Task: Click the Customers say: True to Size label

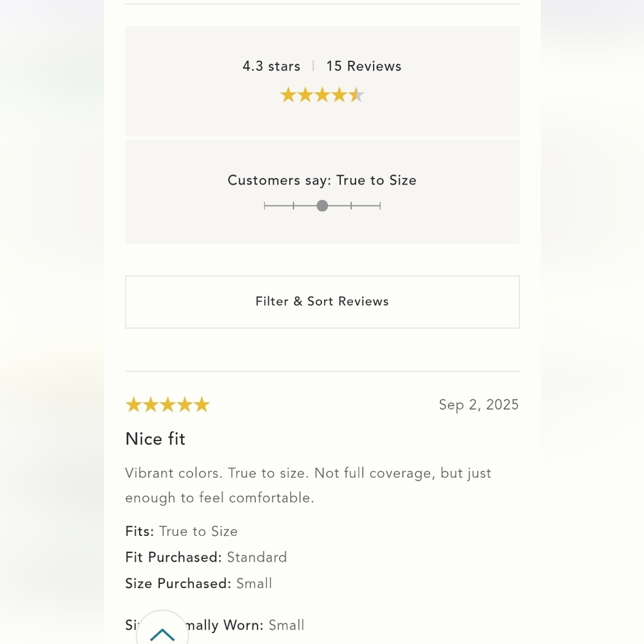Action: click(x=322, y=180)
